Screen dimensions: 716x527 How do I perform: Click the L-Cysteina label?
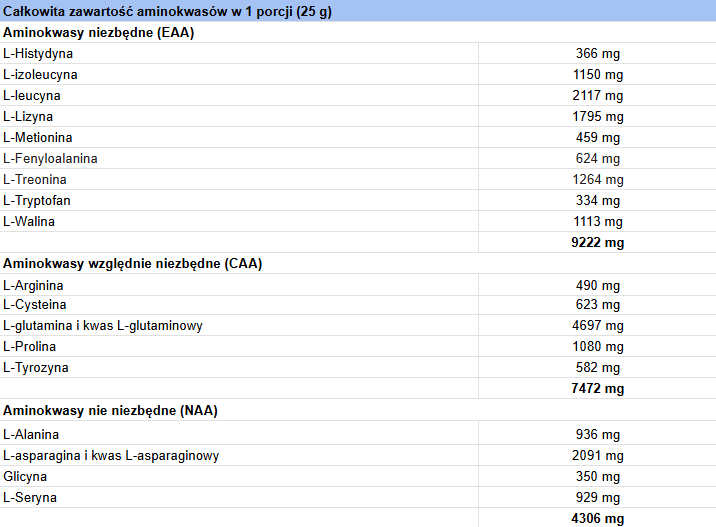click(x=35, y=305)
